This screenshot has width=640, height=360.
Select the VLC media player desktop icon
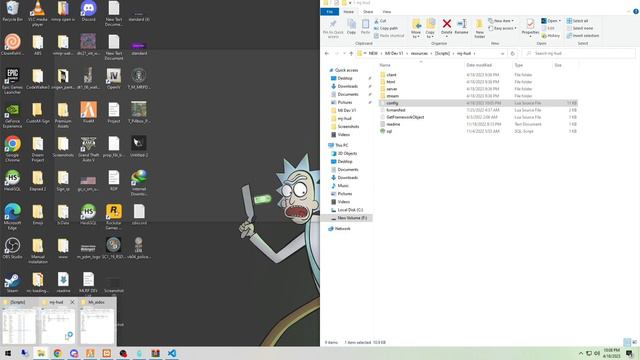tap(38, 13)
